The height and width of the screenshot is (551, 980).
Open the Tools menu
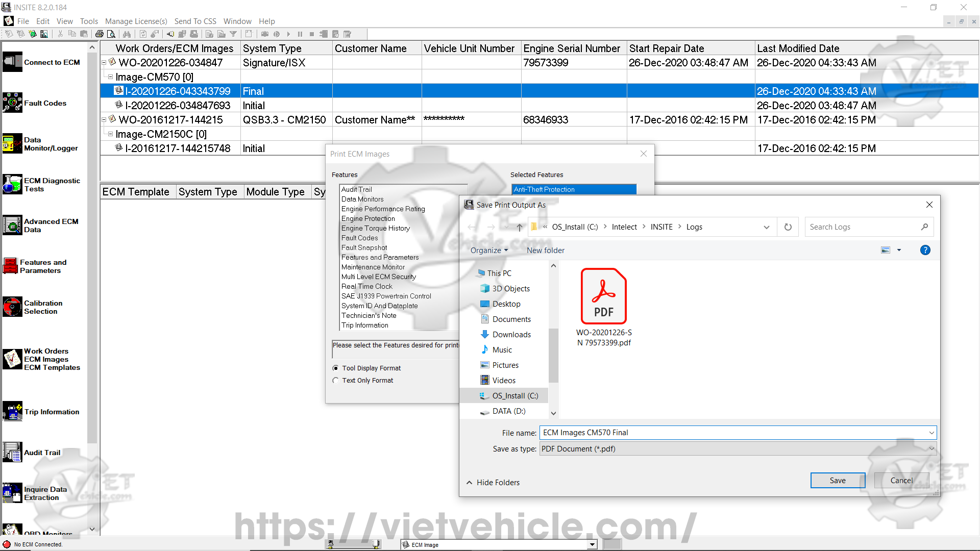click(89, 21)
